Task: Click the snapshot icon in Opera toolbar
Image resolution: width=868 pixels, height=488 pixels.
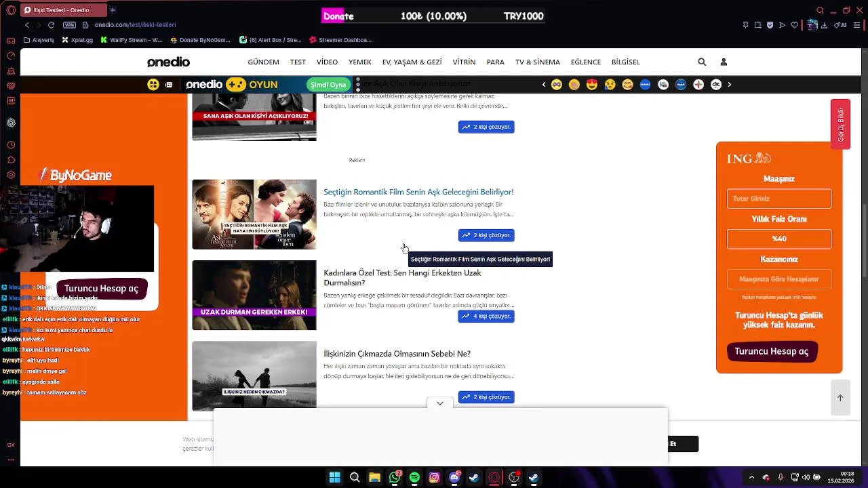Action: pos(757,25)
